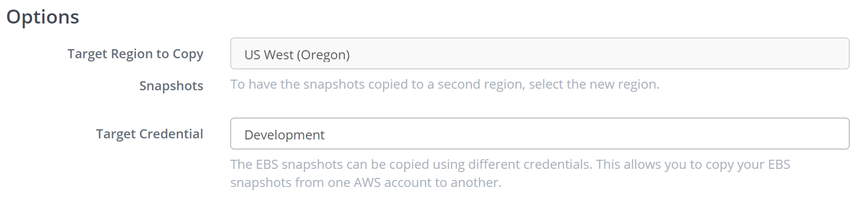
Task: Open the Target Credential dropdown showing Development
Action: (x=539, y=134)
